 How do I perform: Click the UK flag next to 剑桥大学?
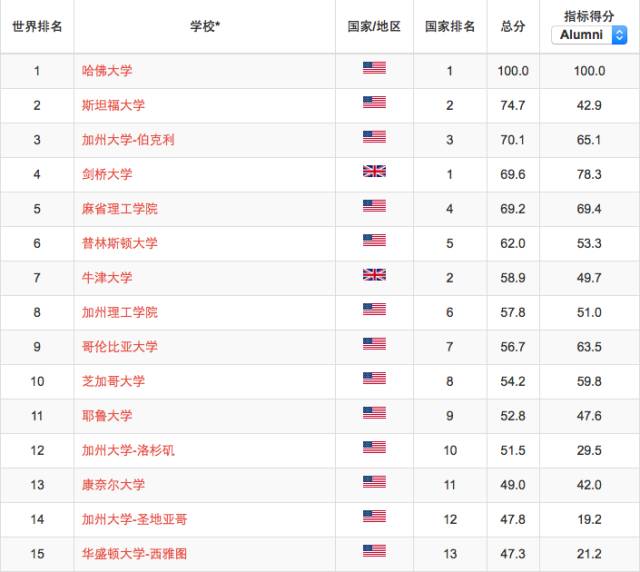(374, 171)
